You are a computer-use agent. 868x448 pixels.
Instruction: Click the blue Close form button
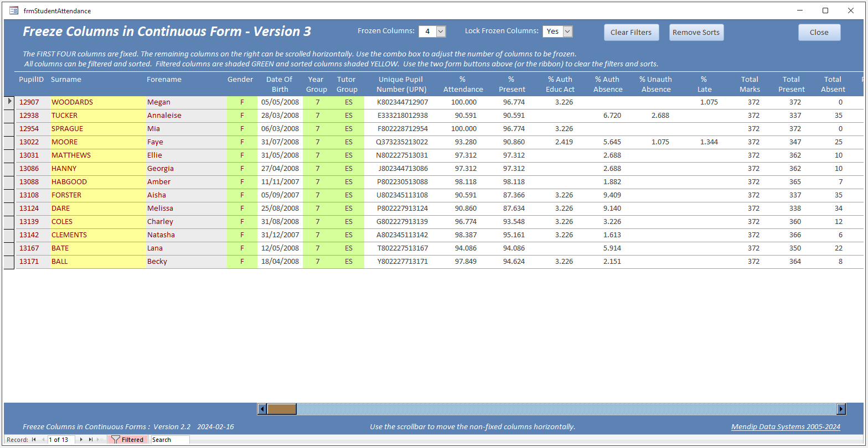pos(819,32)
